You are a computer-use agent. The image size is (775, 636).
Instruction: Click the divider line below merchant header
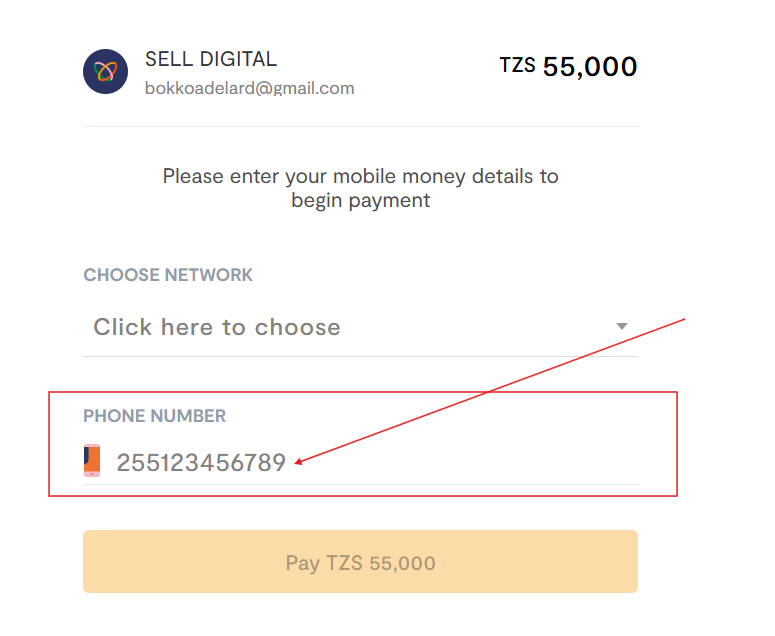pos(360,127)
